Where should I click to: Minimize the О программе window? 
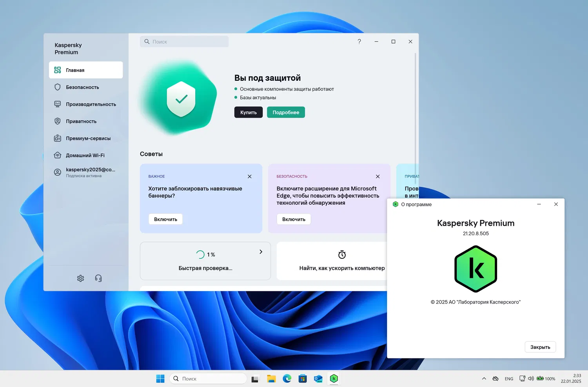coord(539,204)
